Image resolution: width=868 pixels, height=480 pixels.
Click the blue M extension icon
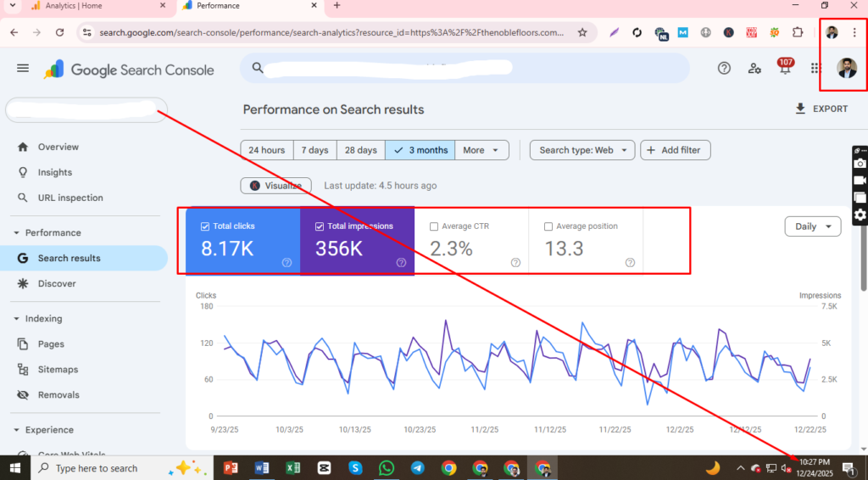682,33
